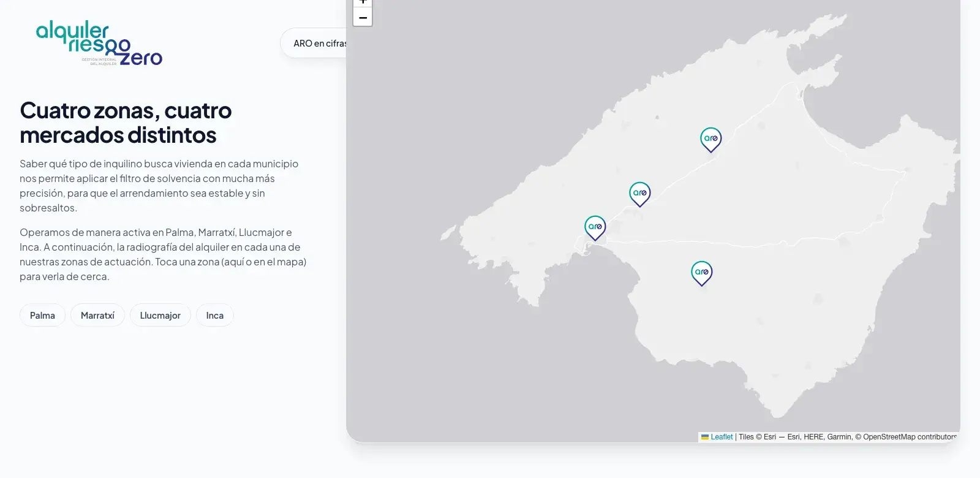
Task: Select the Palma map marker pin
Action: 595,228
